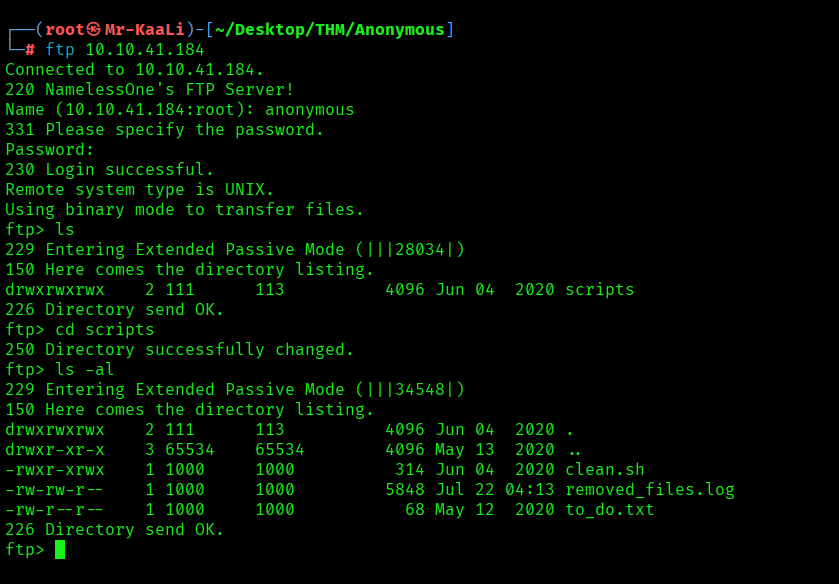Image resolution: width=839 pixels, height=584 pixels.
Task: Click the skull symbol in the prompt
Action: (95, 30)
